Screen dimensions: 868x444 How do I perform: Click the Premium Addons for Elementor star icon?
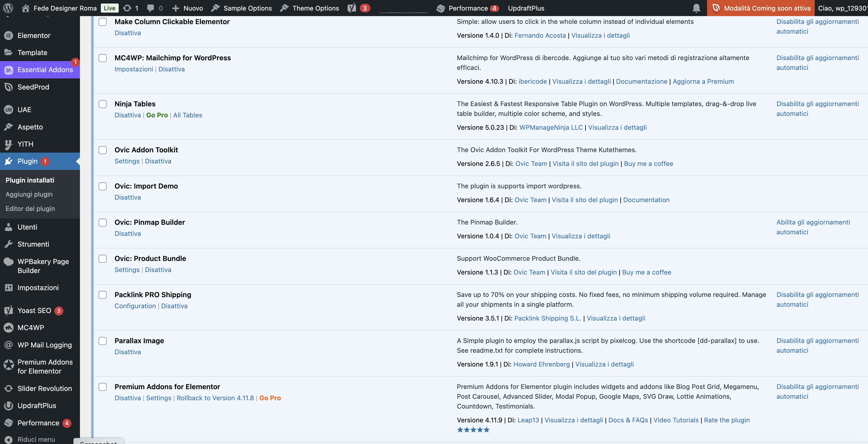point(9,365)
